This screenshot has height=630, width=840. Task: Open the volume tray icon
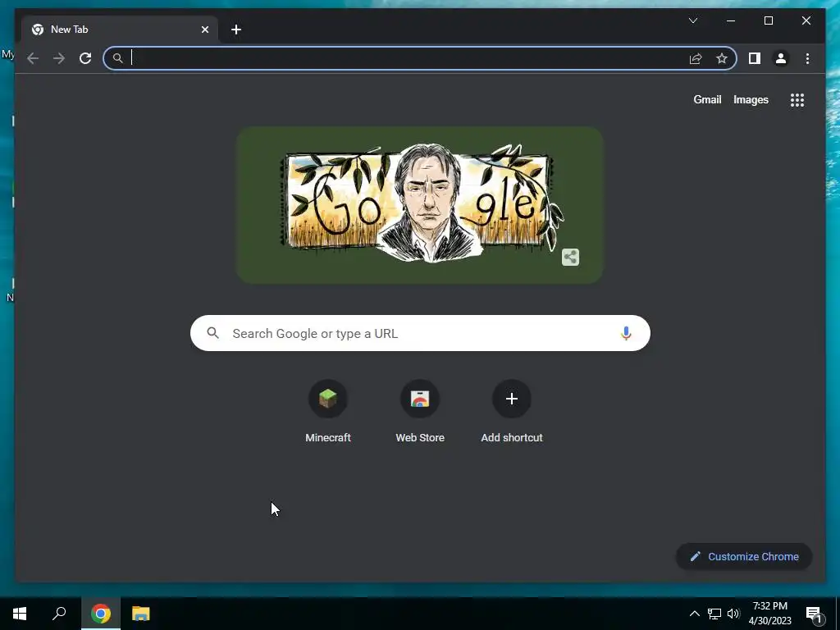pyautogui.click(x=733, y=614)
